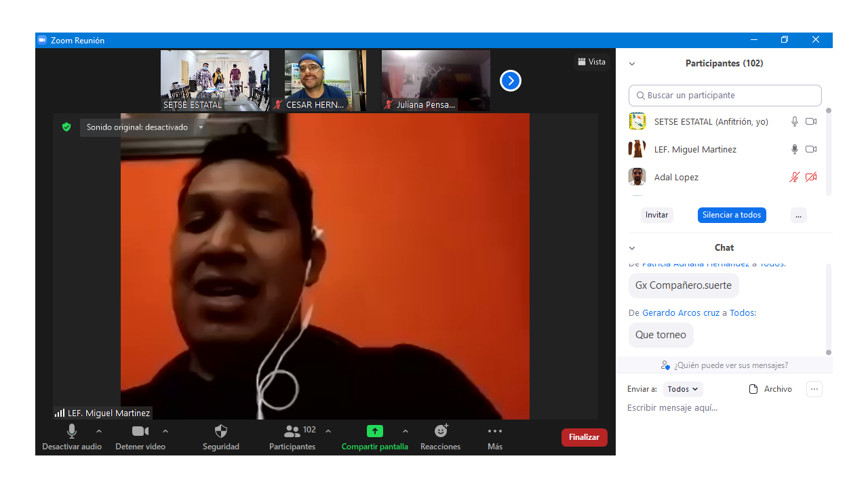
Task: Click the Invitar button
Action: [x=657, y=215]
